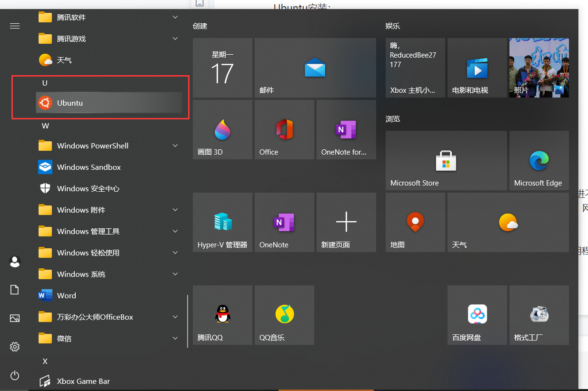Click the X letter header
Image resolution: width=588 pixels, height=391 pixels.
[x=45, y=361]
